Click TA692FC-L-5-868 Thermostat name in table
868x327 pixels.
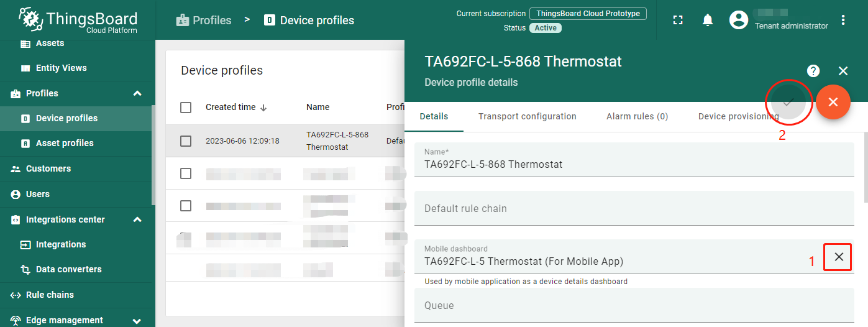[x=337, y=141]
